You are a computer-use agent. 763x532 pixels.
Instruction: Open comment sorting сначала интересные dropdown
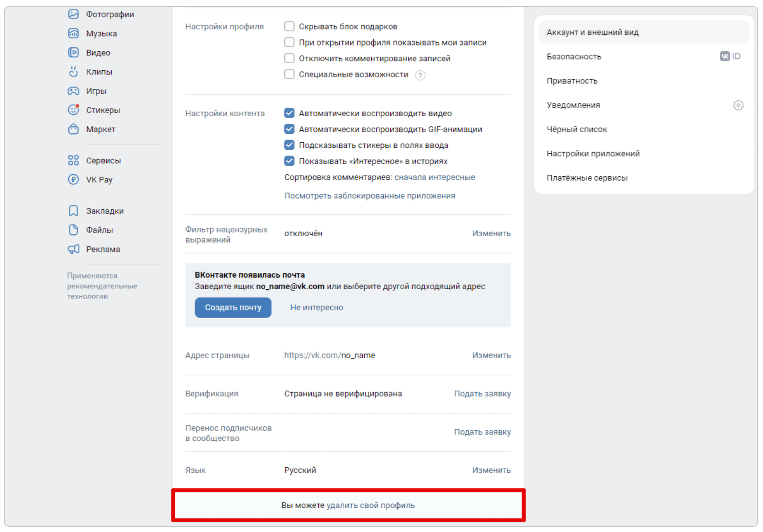tap(435, 177)
